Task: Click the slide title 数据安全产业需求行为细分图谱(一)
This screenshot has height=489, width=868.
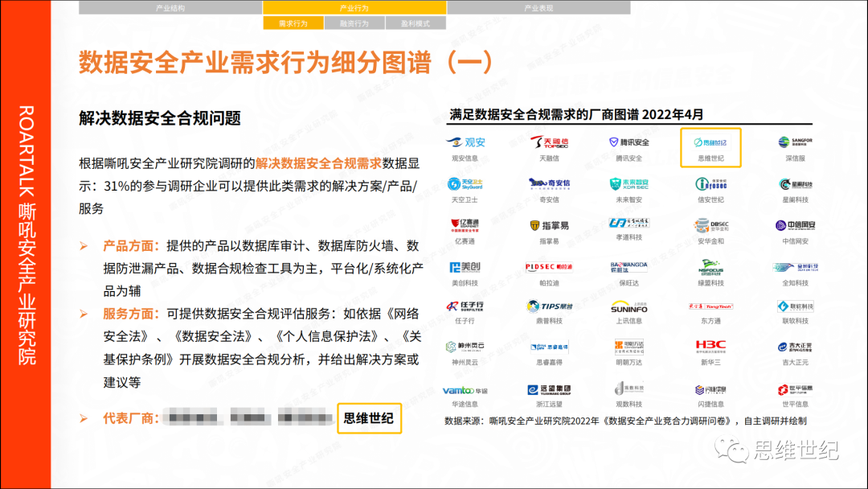Action: pyautogui.click(x=285, y=62)
